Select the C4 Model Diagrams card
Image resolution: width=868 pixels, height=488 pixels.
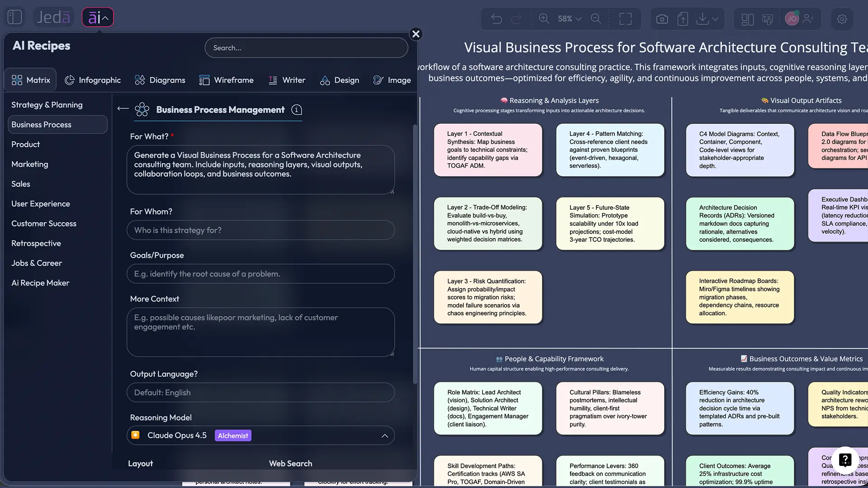(x=740, y=150)
